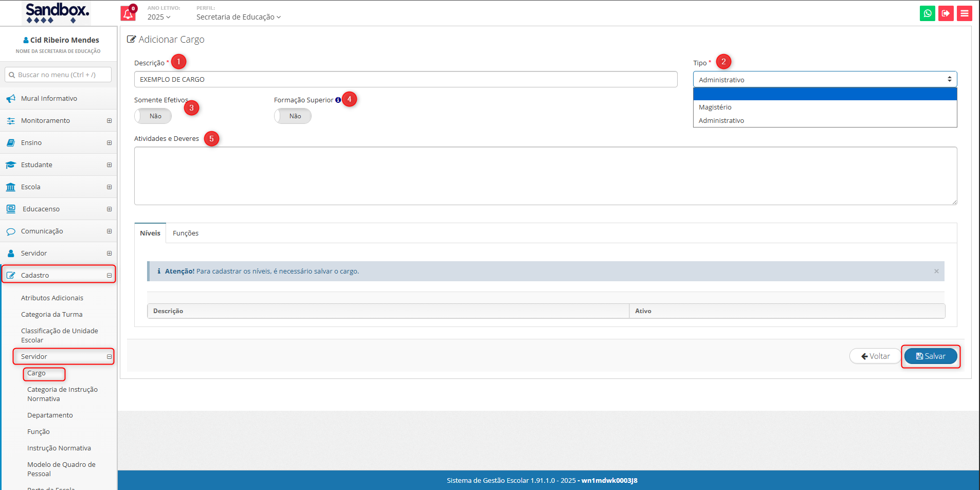Screen dimensions: 980x490
Task: Switch to the Funções tab
Action: [x=186, y=233]
